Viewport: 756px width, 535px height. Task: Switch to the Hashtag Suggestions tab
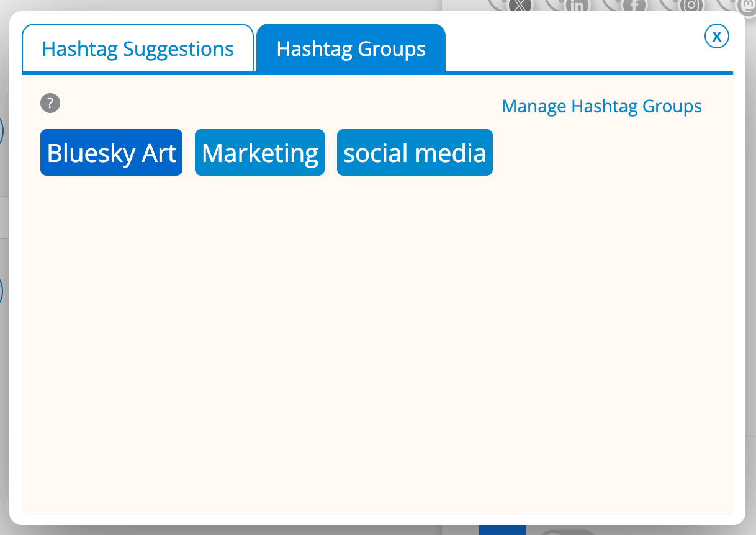click(x=138, y=48)
